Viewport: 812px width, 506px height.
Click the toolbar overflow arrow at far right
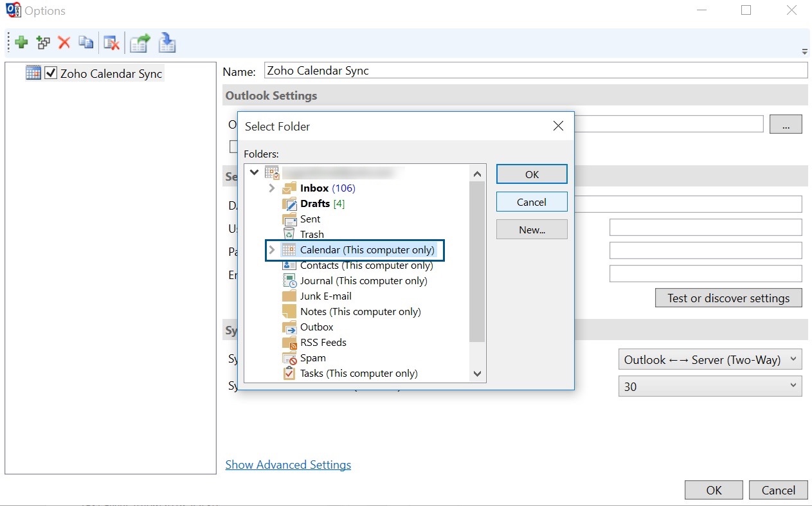(804, 52)
